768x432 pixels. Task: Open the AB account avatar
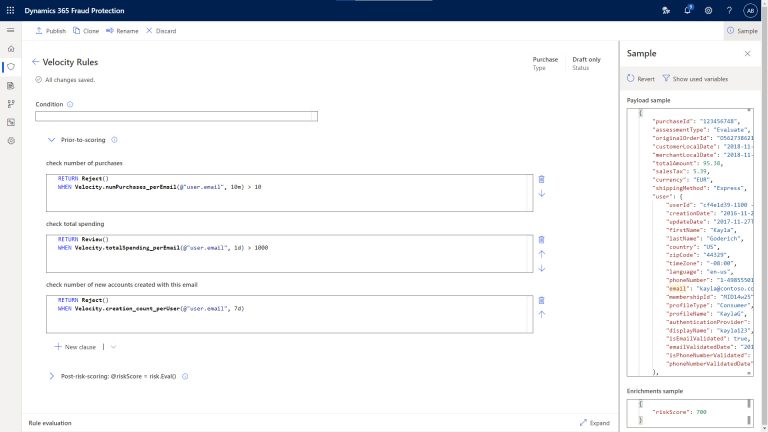click(750, 10)
